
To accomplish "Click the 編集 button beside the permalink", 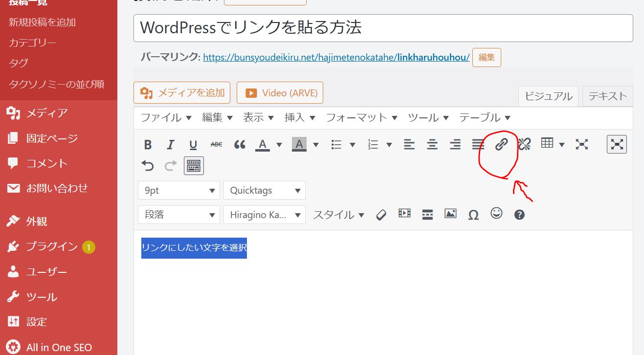I will [x=487, y=57].
